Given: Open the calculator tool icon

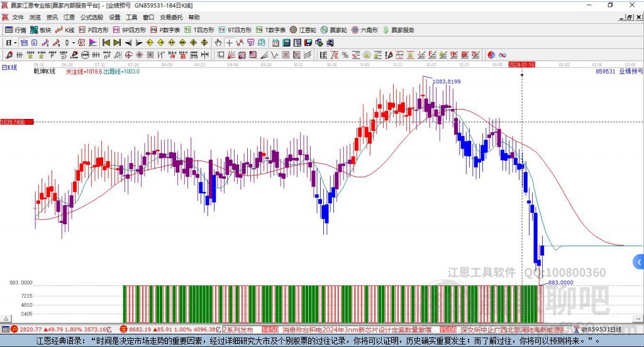Looking at the screenshot, I should pyautogui.click(x=286, y=42).
